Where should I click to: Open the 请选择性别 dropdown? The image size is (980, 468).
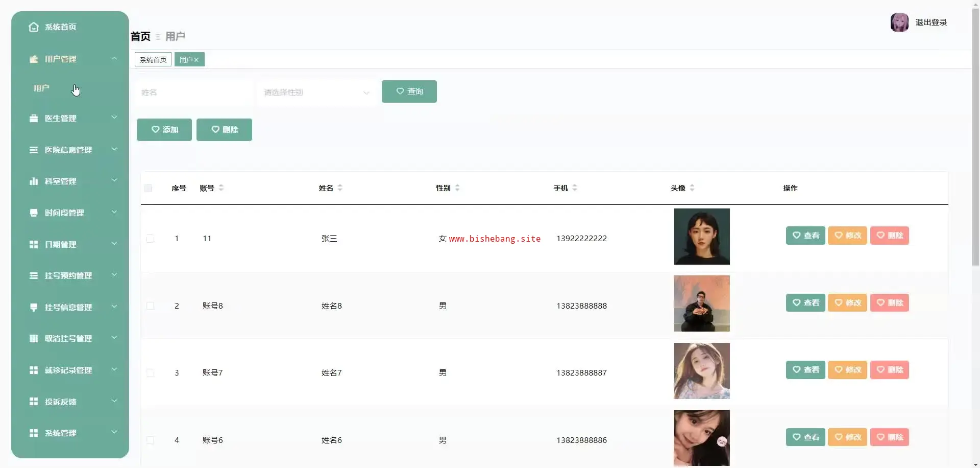coord(316,92)
